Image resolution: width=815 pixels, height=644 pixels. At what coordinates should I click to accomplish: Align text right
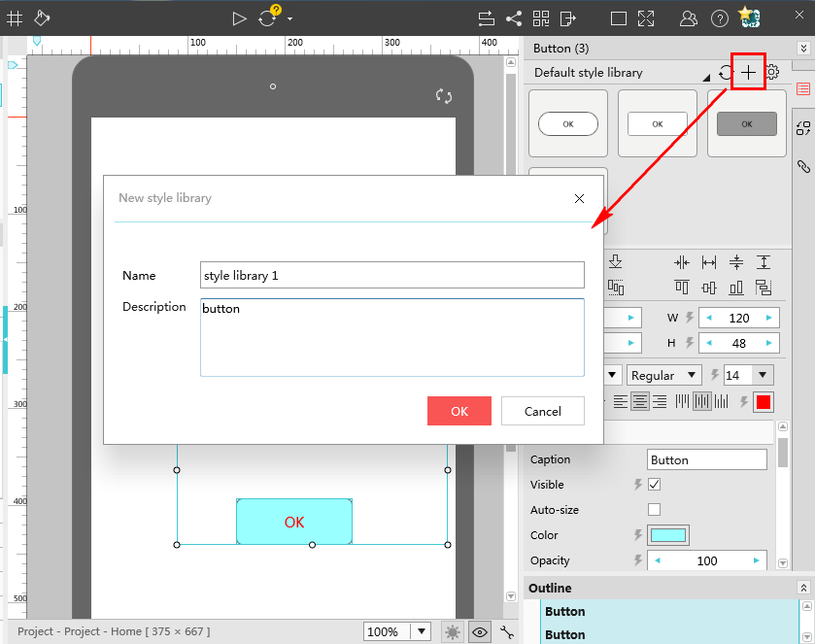tap(659, 401)
